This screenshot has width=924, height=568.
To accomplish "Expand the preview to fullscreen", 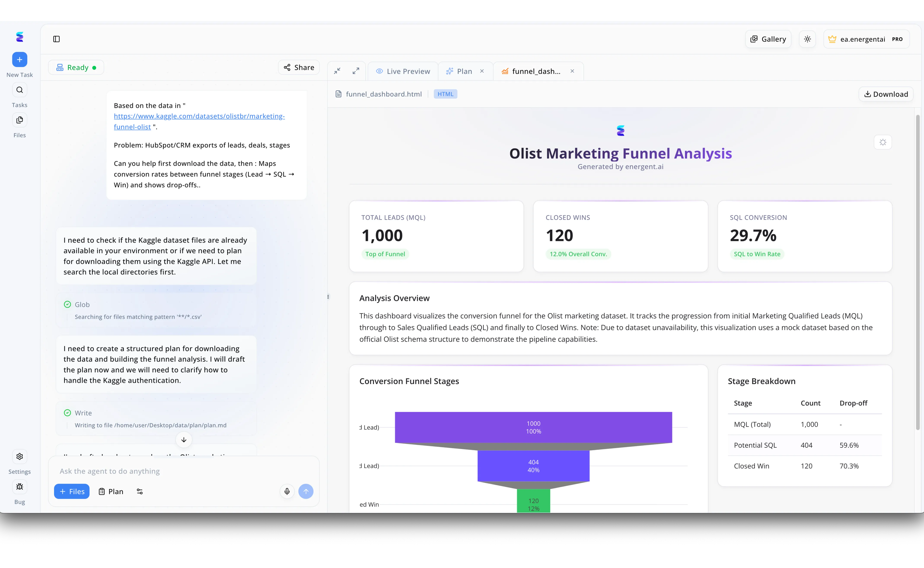I will coord(356,71).
